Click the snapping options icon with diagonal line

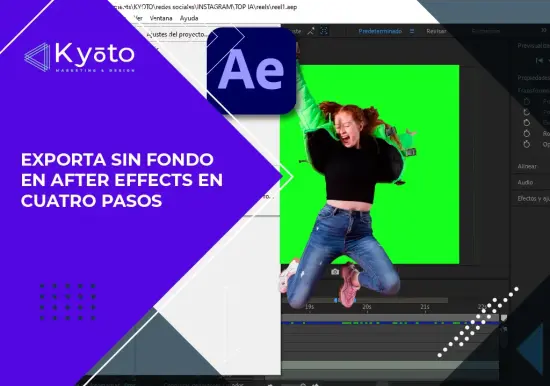(x=311, y=31)
